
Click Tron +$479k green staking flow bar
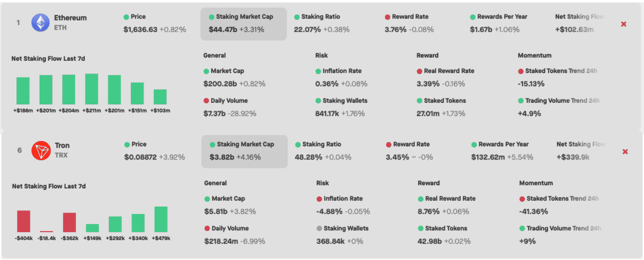point(161,219)
